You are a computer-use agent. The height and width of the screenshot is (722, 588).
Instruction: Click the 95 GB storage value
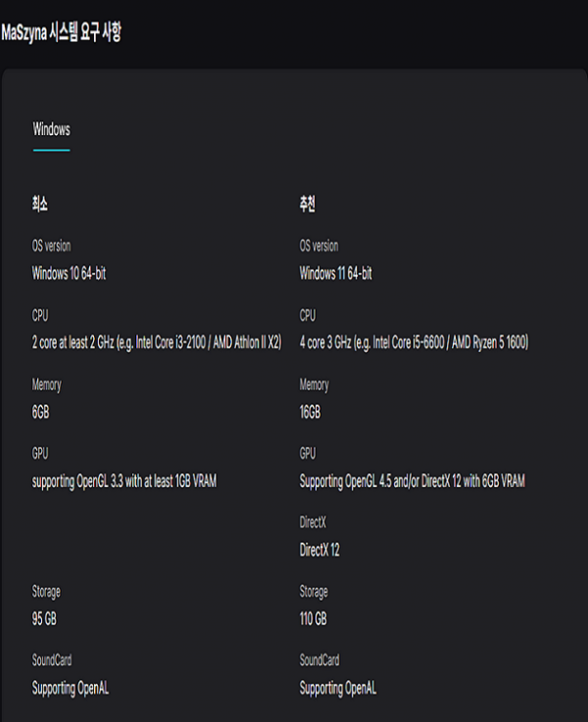pos(45,619)
